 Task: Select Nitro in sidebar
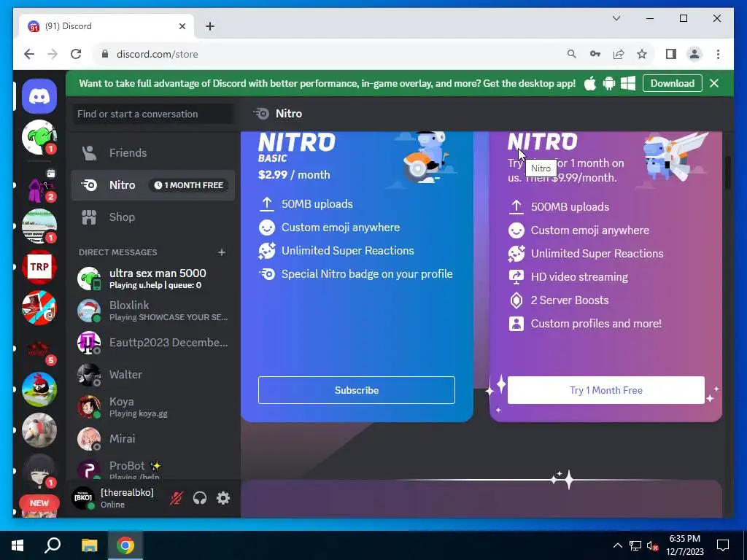coord(153,184)
